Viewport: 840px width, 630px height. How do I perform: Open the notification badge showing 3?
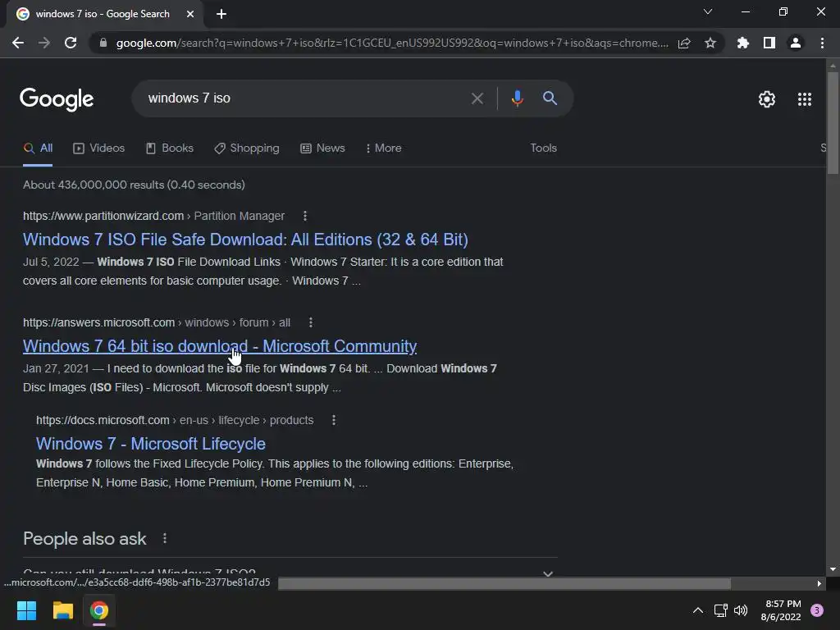(x=817, y=610)
